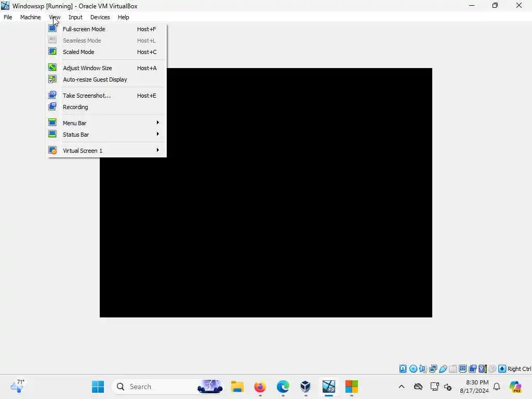The height and width of the screenshot is (399, 532).
Task: Click the muted volume tray icon
Action: [448, 387]
